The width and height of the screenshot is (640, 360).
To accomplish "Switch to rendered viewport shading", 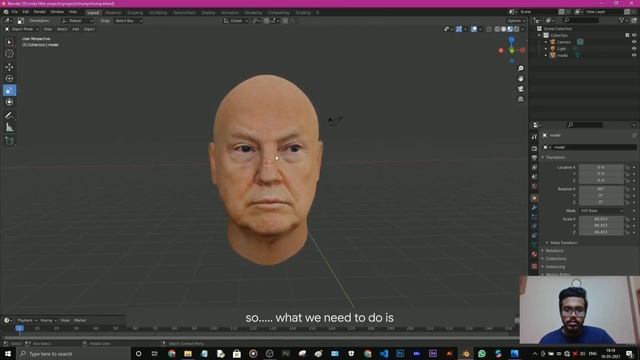I will click(516, 29).
